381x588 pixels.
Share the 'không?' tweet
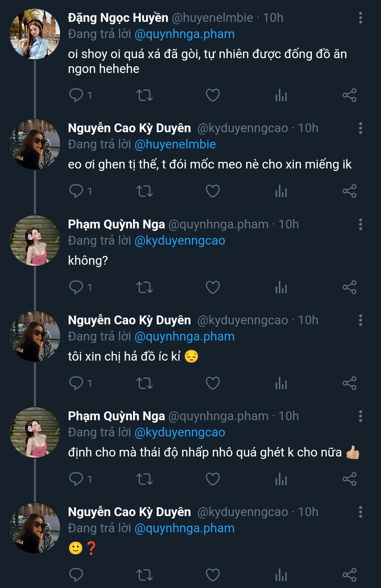coord(350,287)
